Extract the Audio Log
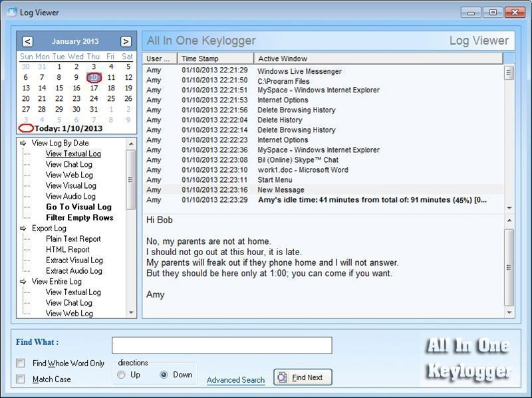This screenshot has height=398, width=532. point(76,270)
